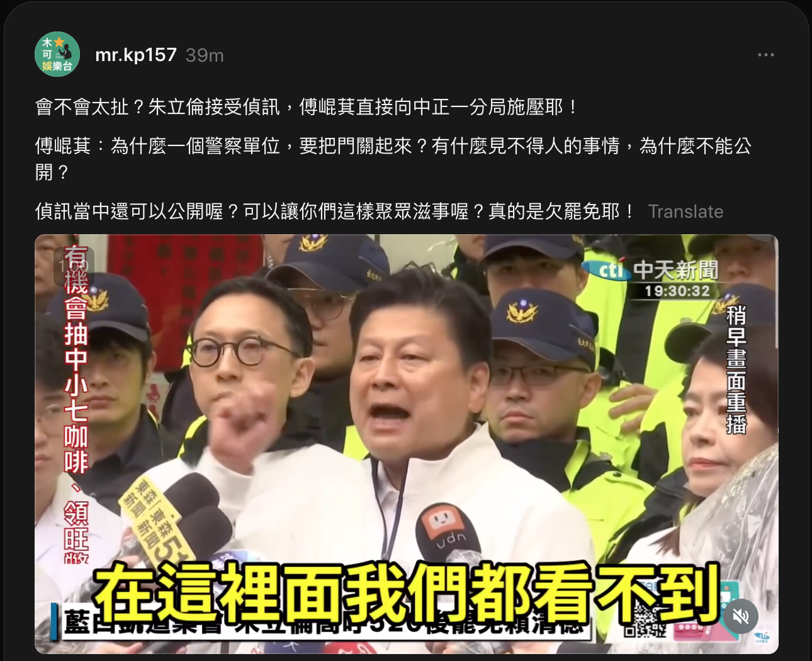Visit the mr.kp157 username link
The width and height of the screenshot is (812, 661).
[136, 55]
